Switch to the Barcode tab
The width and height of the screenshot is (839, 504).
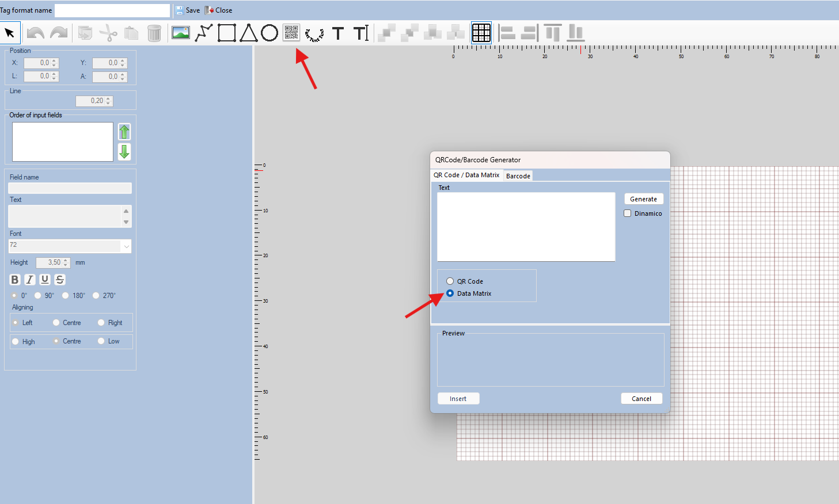pos(518,176)
